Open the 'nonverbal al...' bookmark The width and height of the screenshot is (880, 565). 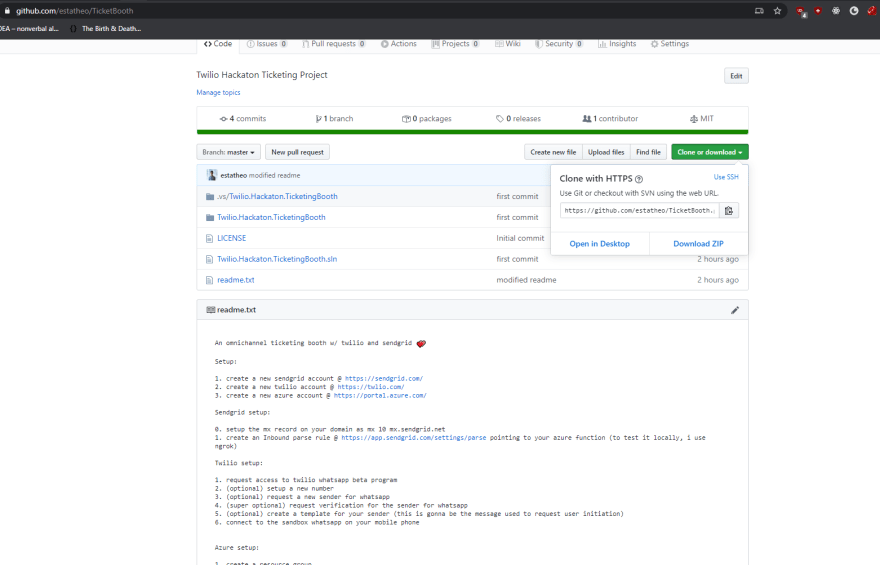pyautogui.click(x=29, y=29)
